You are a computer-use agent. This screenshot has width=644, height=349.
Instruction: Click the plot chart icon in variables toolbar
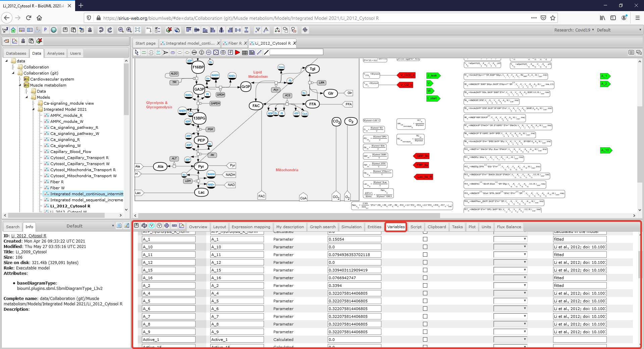pyautogui.click(x=182, y=226)
